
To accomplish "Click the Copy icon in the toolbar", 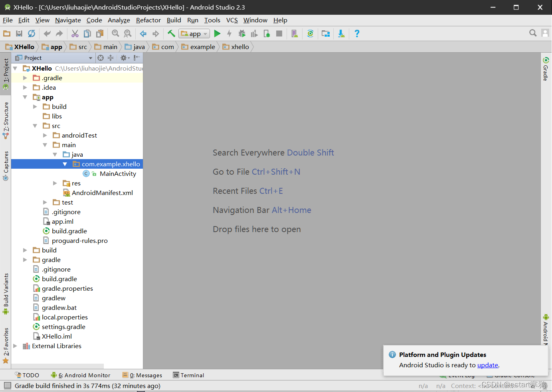I will coord(87,33).
